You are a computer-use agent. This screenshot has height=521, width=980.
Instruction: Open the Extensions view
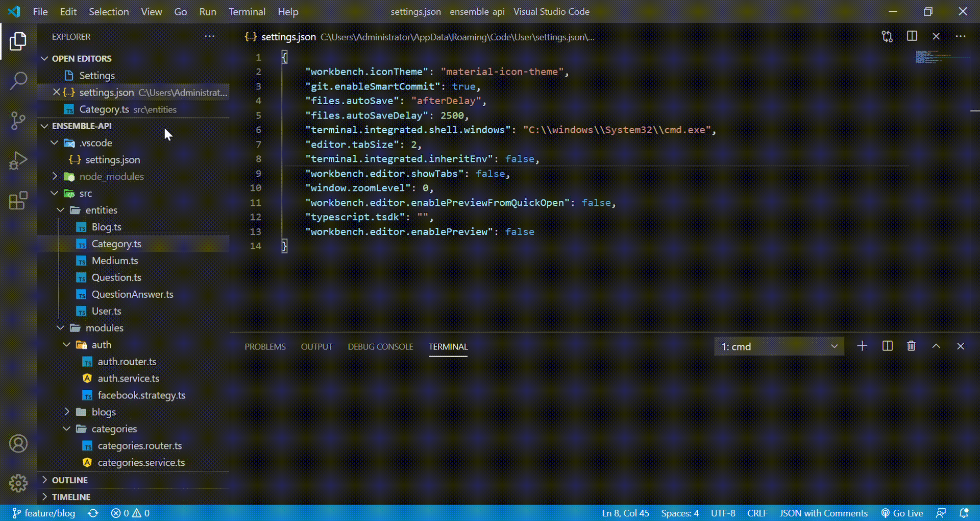click(18, 200)
